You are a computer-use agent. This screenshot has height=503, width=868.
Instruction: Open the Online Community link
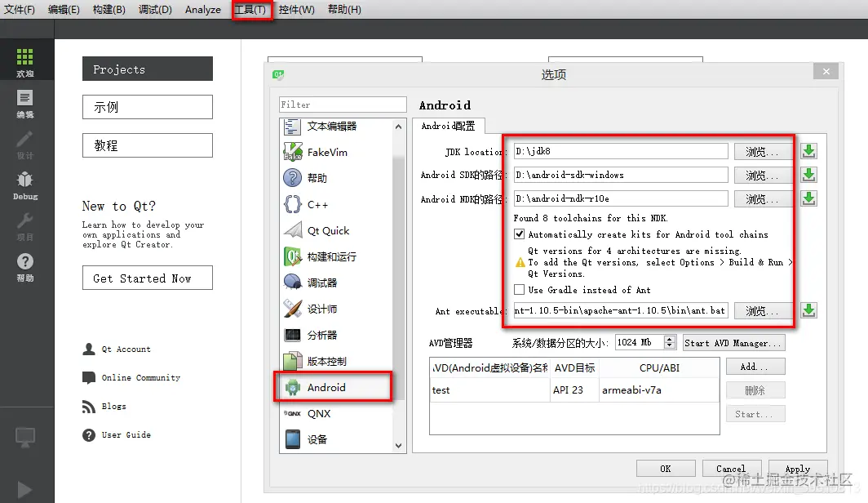pos(140,378)
